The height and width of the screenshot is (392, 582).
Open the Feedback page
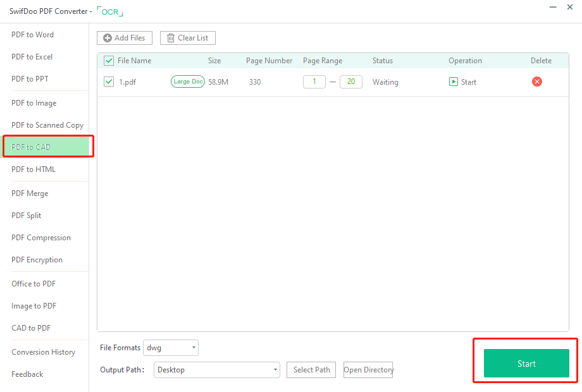pyautogui.click(x=27, y=374)
